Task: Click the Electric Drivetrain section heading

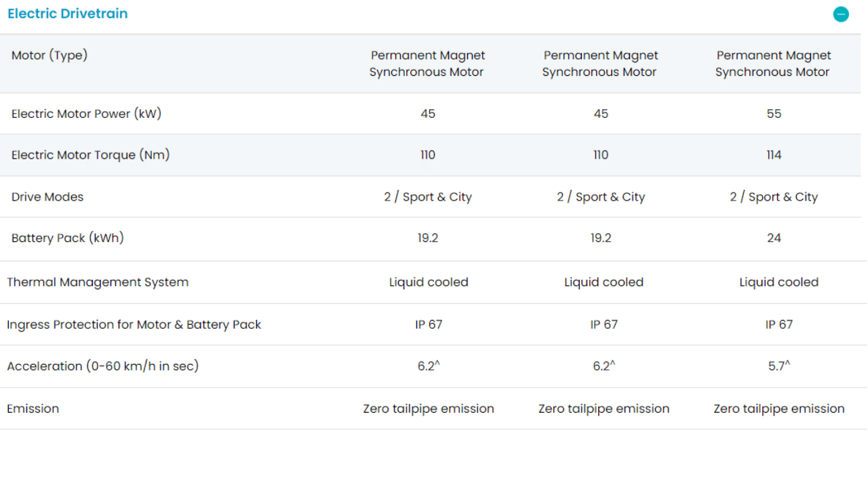Action: (68, 14)
